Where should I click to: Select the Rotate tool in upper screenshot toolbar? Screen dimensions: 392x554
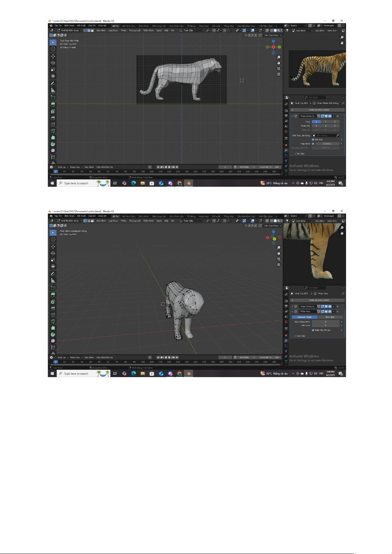tap(53, 63)
